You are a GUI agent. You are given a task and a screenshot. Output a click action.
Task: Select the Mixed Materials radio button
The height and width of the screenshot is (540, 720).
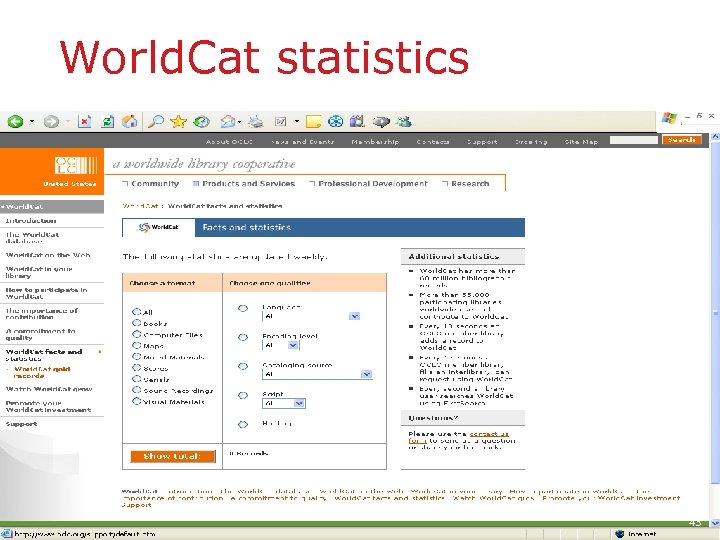click(136, 356)
